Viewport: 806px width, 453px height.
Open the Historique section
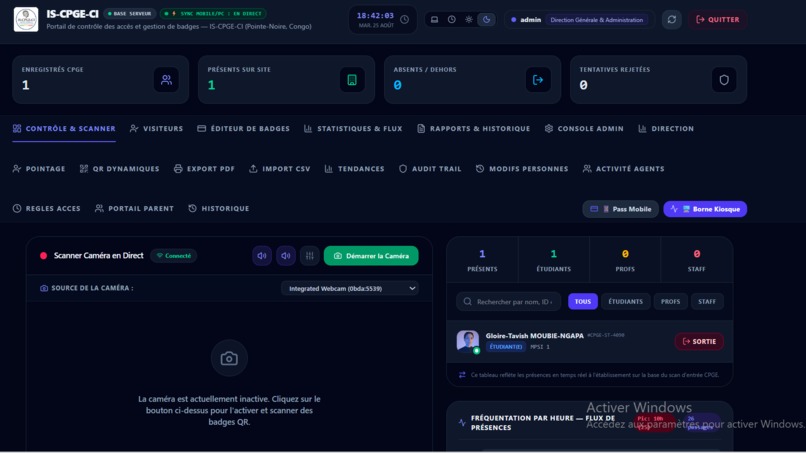[x=218, y=208]
